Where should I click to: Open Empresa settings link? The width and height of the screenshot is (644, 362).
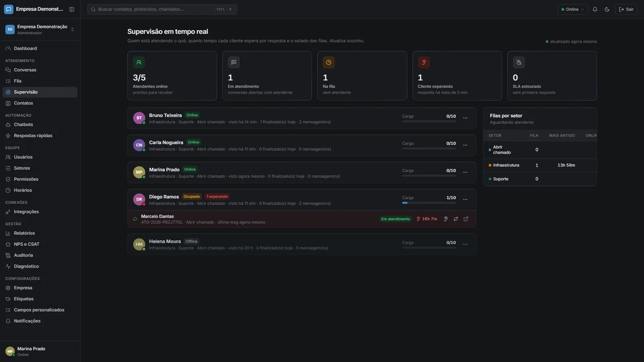point(40,288)
